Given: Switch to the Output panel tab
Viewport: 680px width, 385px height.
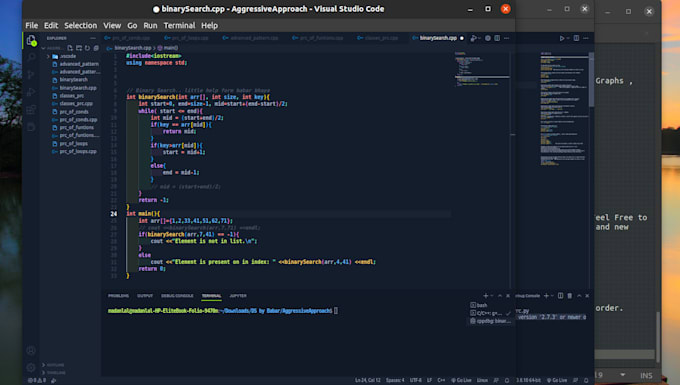Looking at the screenshot, I should 145,296.
